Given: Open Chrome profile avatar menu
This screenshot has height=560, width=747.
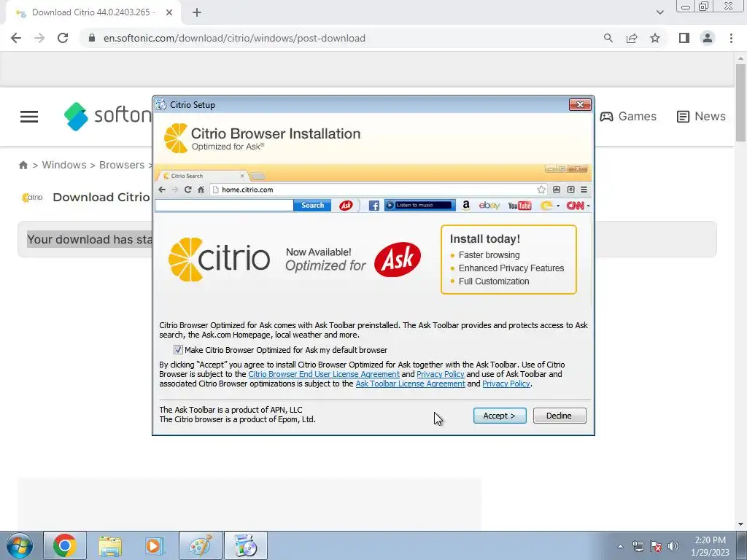Looking at the screenshot, I should [x=708, y=38].
